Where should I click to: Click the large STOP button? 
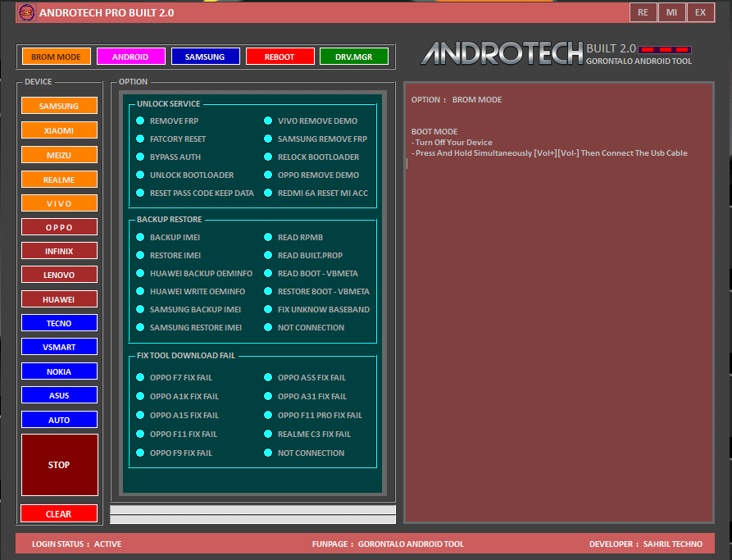tap(59, 465)
